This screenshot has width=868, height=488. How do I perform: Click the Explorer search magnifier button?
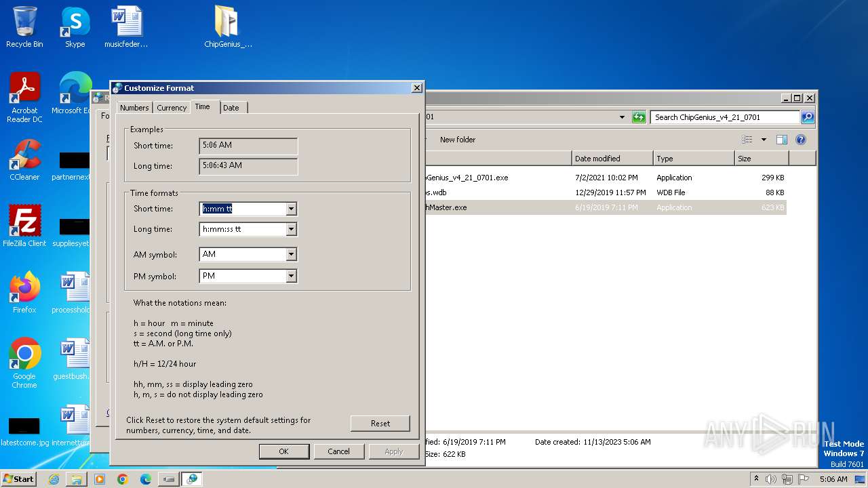click(808, 117)
